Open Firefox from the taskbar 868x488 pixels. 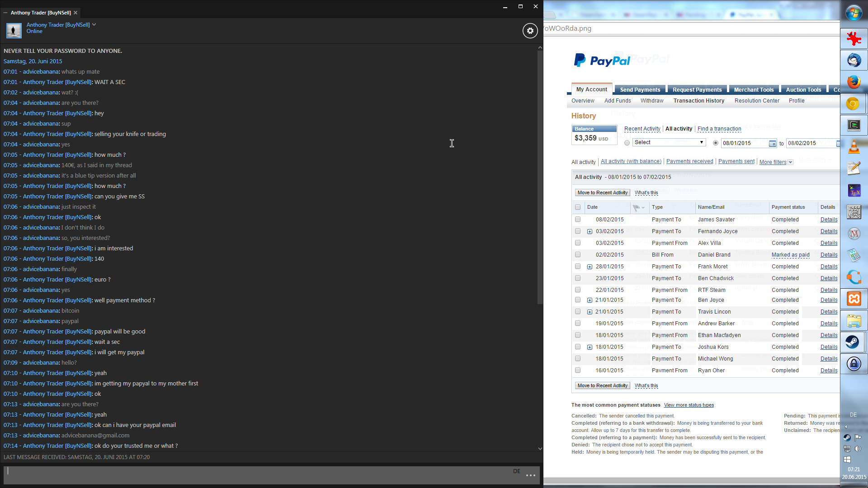854,82
